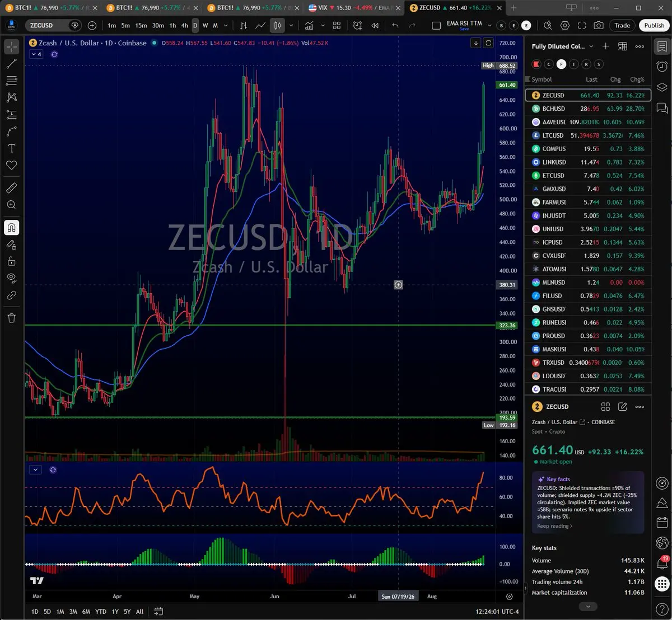
Task: Select the Text annotation tool
Action: (11, 148)
